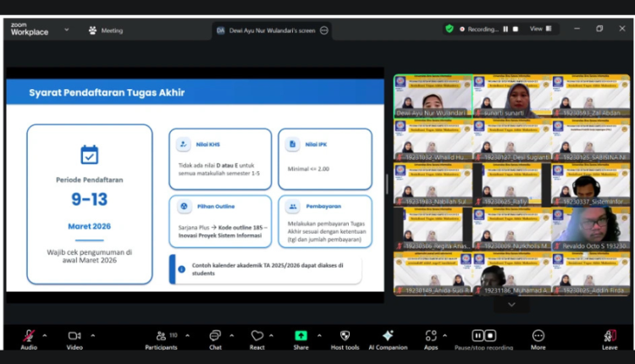
Task: Open Video options arrow
Action: (x=93, y=336)
